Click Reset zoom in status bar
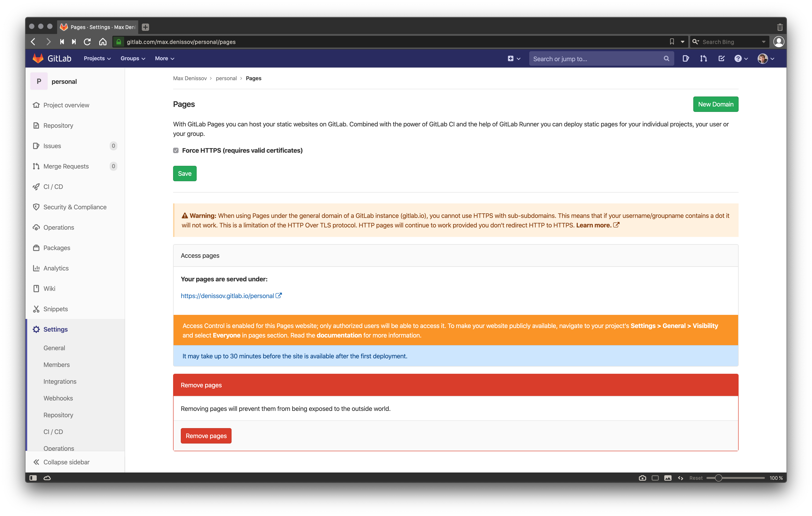The height and width of the screenshot is (516, 812). tap(696, 478)
